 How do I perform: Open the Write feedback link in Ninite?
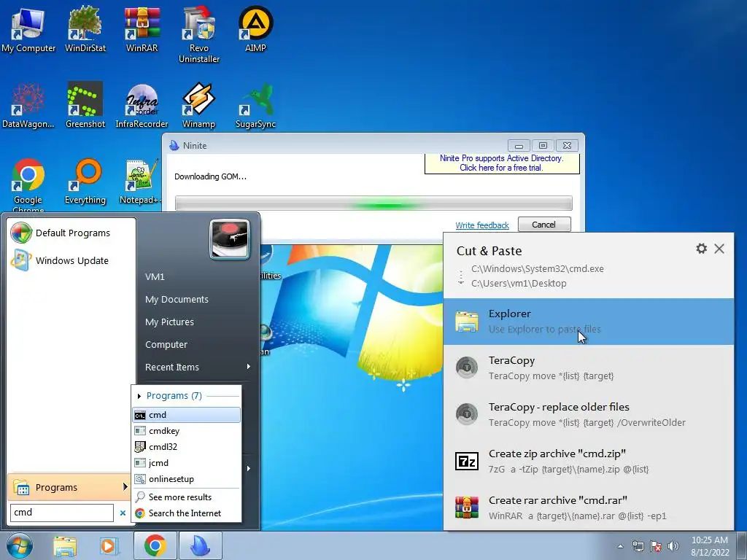(482, 225)
